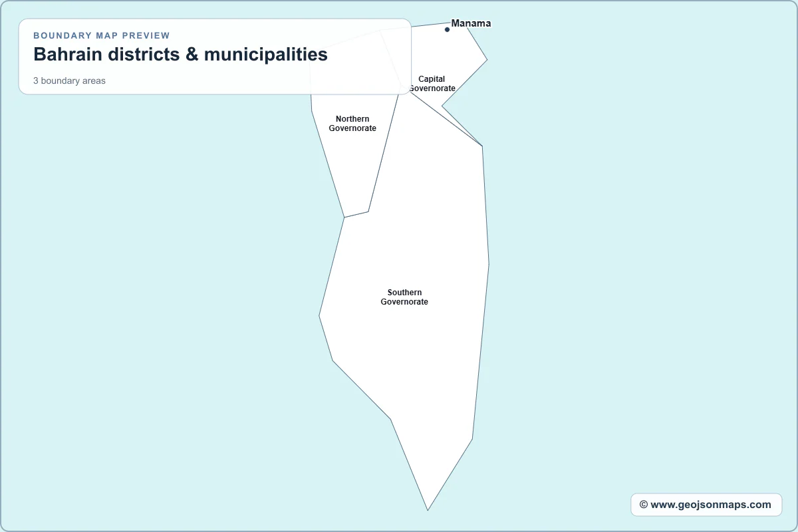
Task: Click the 'BOUNDARY MAP PREVIEW' heading
Action: click(x=102, y=36)
